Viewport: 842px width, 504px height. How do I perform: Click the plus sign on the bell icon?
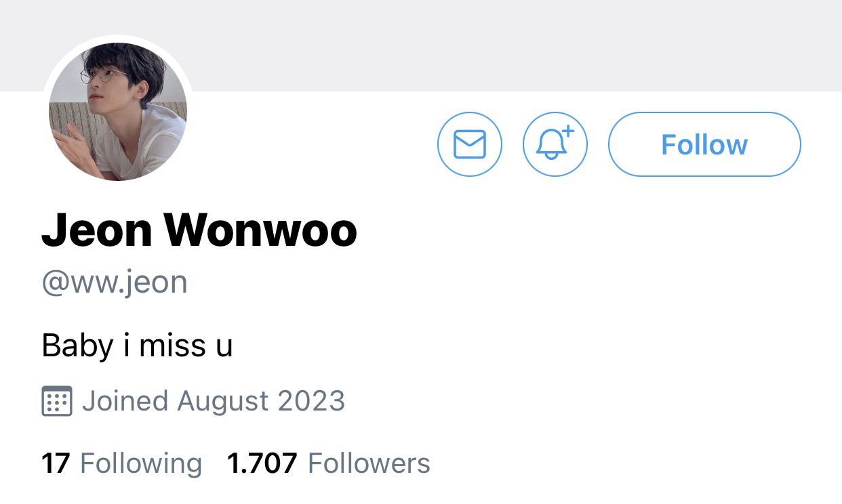568,131
